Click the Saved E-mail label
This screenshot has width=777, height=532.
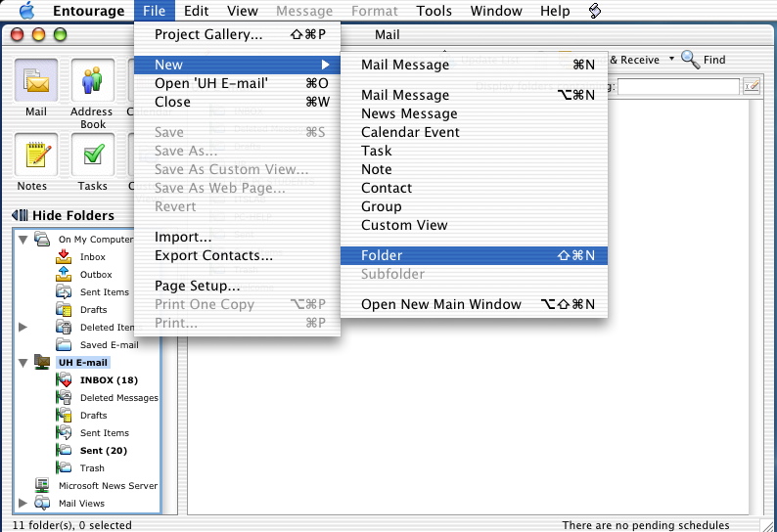tap(109, 345)
